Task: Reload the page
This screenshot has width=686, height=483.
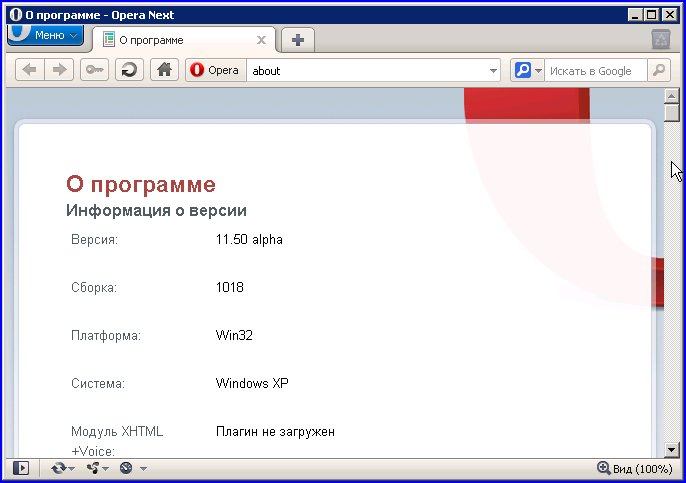Action: coord(129,70)
